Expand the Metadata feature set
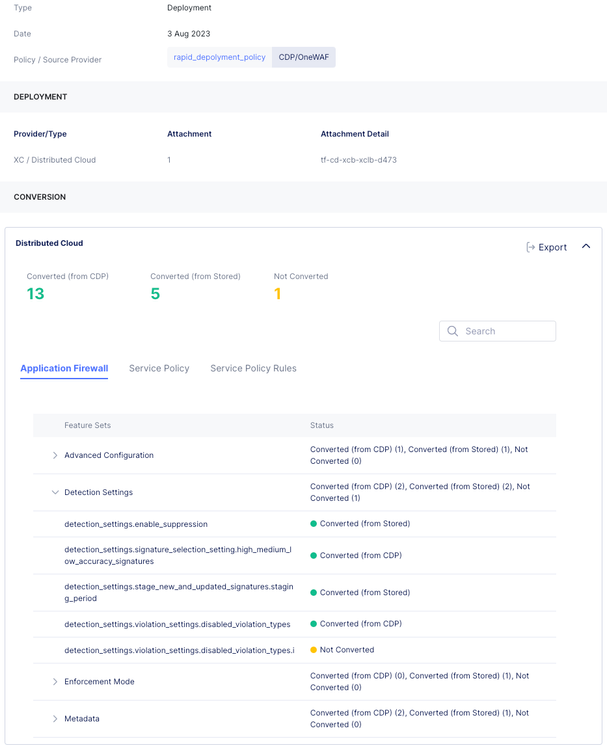This screenshot has height=750, width=607. pyautogui.click(x=55, y=719)
